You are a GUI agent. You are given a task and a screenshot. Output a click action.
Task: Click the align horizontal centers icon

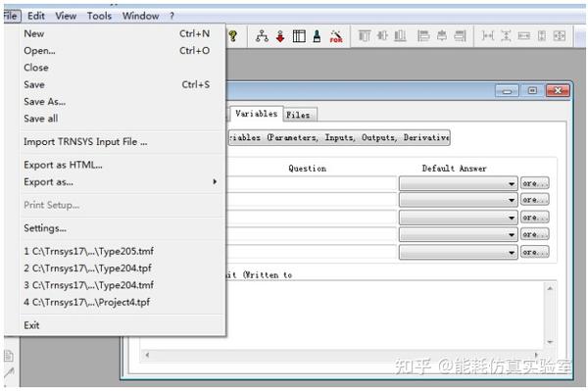[442, 36]
